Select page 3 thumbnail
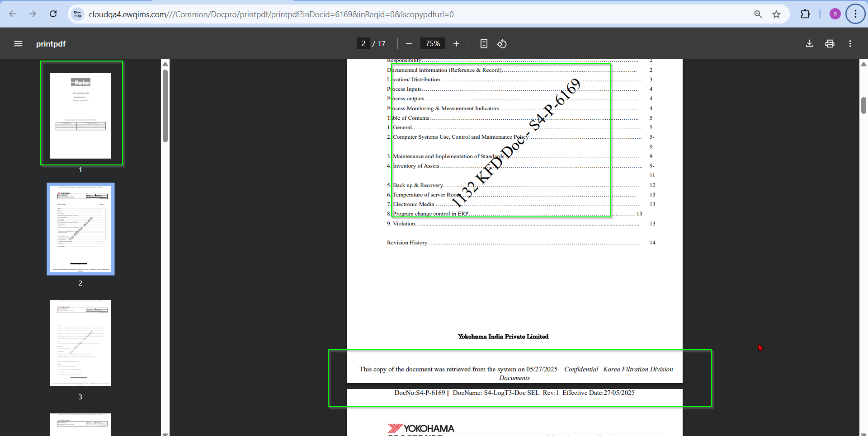868x436 pixels. pos(80,343)
